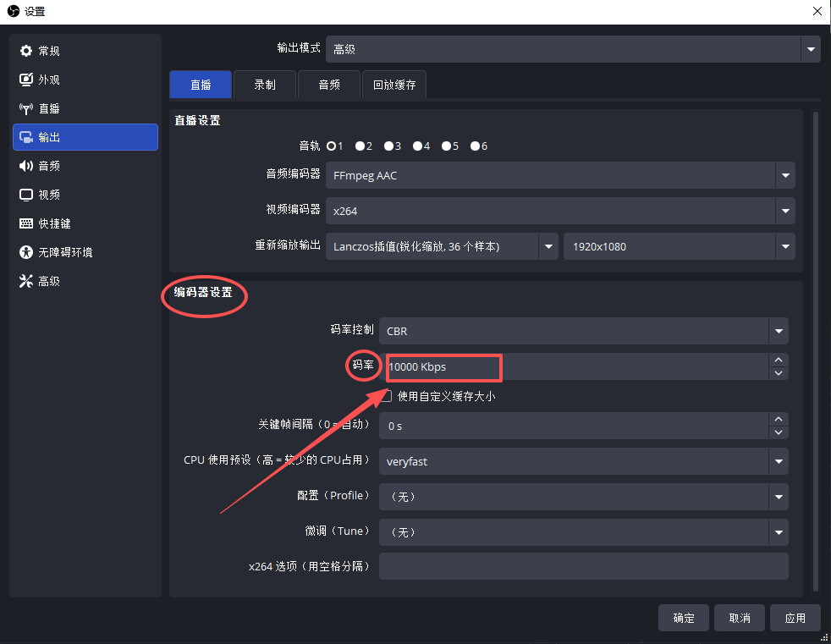Open the 视频 monitor icon in sidebar

coord(26,195)
